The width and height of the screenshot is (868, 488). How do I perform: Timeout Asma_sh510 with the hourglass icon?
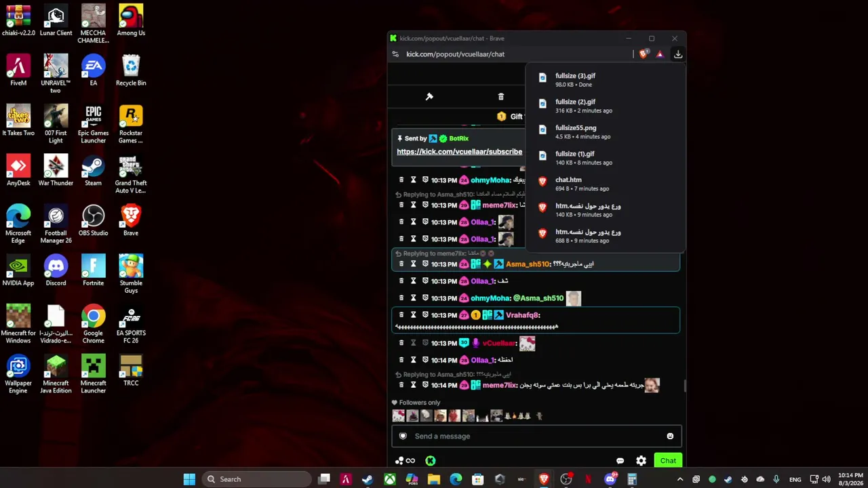pyautogui.click(x=413, y=264)
